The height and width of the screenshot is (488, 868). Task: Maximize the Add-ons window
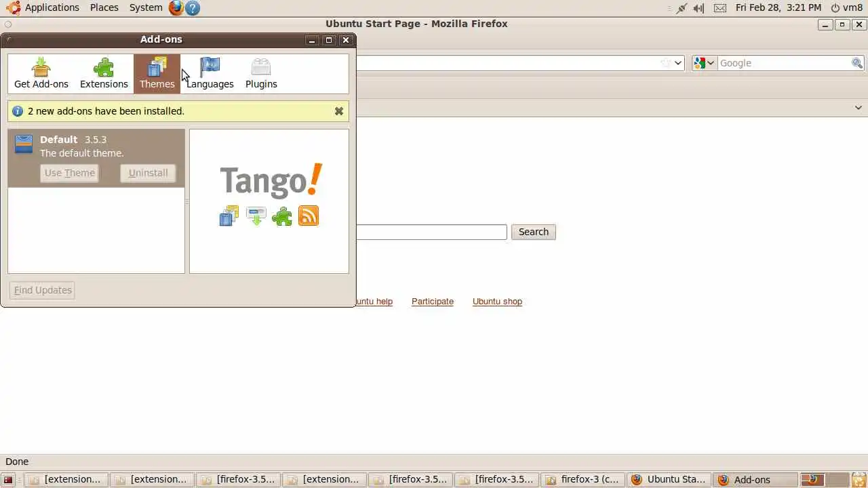click(x=329, y=40)
